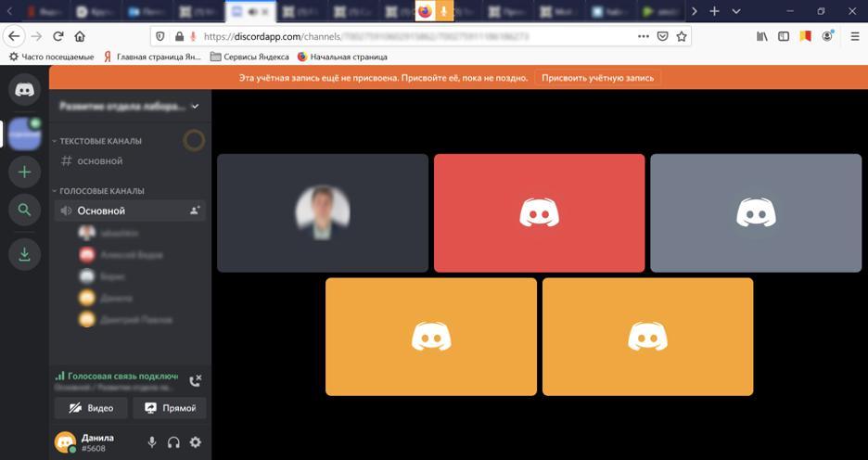Click the address bar showing discordapp.com

pos(421,36)
